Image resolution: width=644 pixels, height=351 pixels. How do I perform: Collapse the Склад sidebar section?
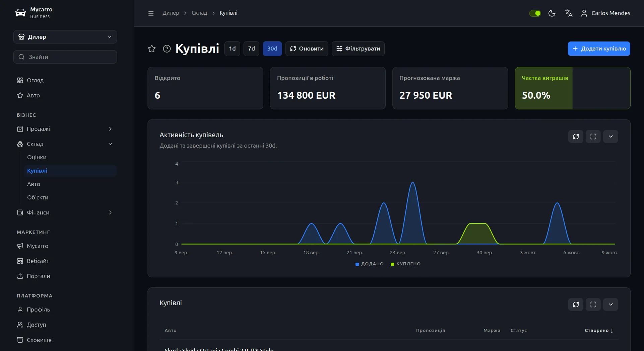pyautogui.click(x=65, y=144)
